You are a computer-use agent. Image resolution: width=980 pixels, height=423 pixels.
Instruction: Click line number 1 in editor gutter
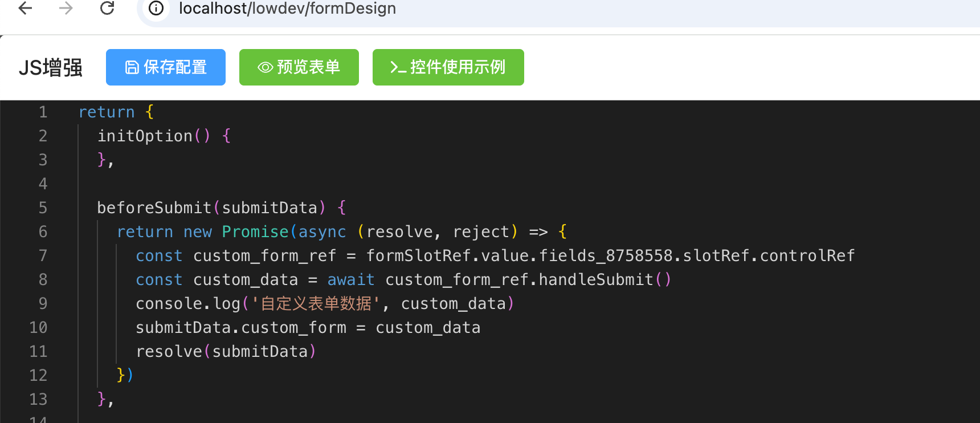(43, 112)
